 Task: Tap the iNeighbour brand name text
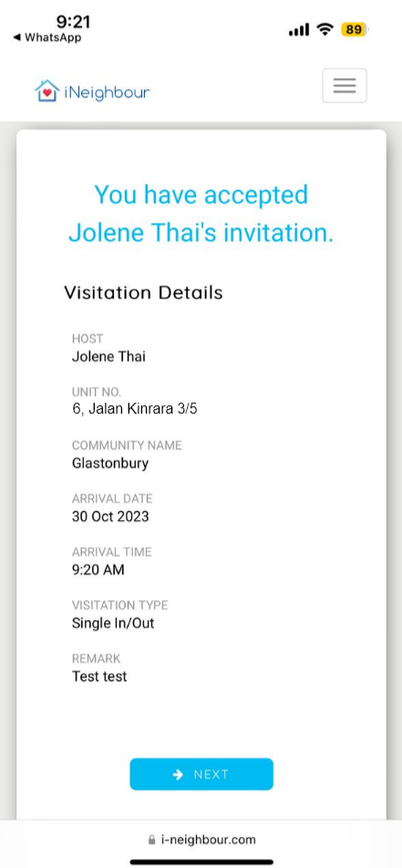(x=107, y=92)
